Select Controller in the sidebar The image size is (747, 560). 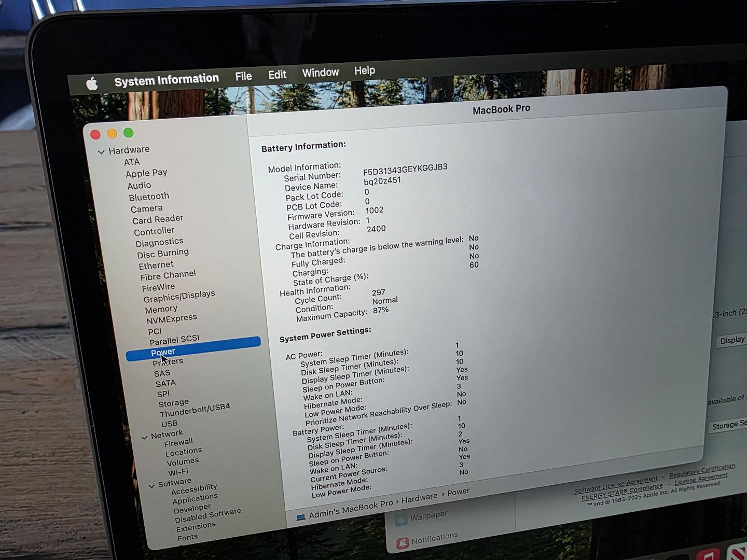(154, 231)
